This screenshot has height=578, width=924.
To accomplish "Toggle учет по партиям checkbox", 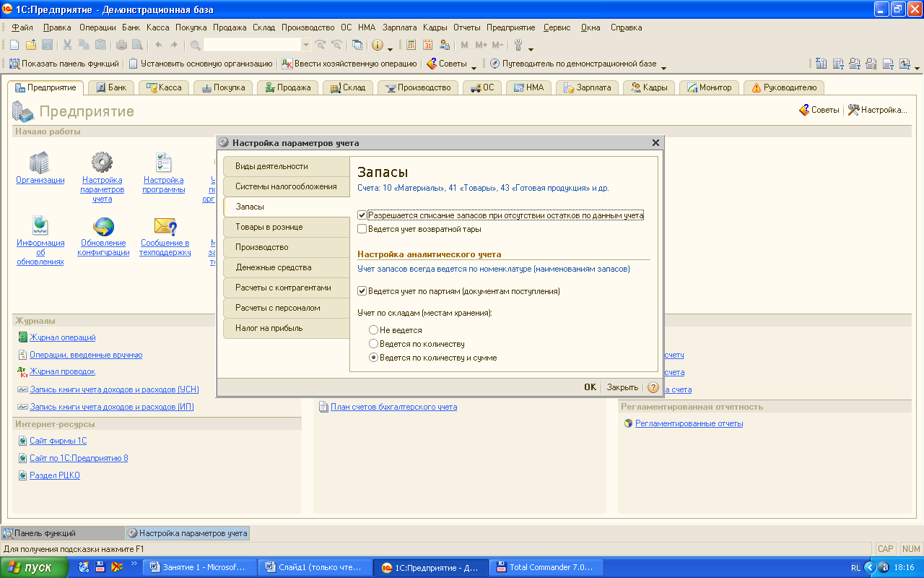I will tap(362, 291).
